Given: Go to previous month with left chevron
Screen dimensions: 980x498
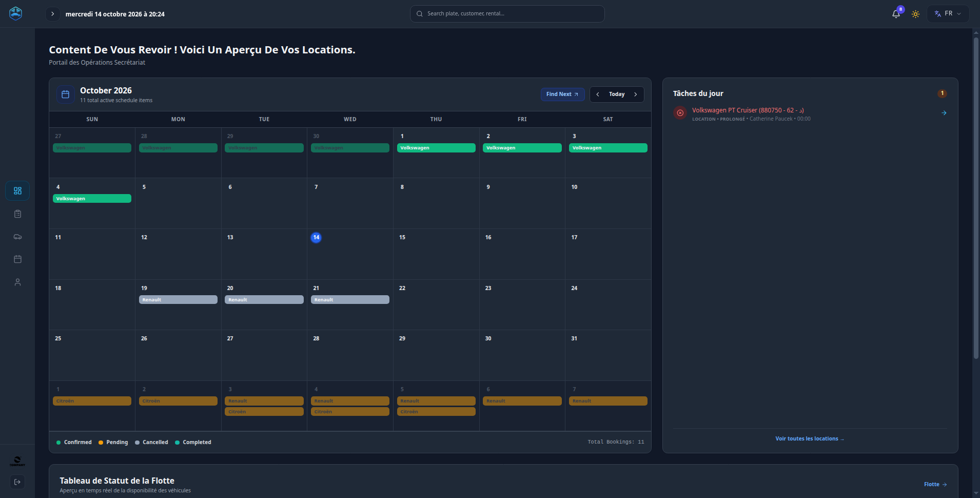Looking at the screenshot, I should click(x=598, y=94).
